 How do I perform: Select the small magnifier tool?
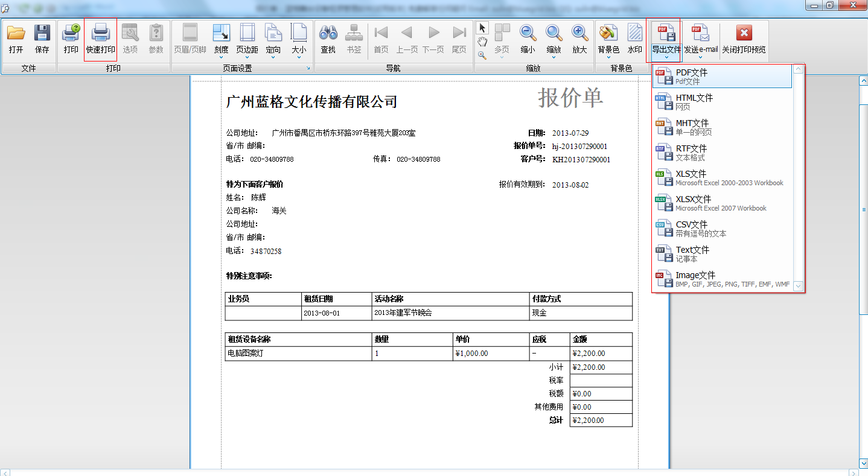pyautogui.click(x=482, y=55)
